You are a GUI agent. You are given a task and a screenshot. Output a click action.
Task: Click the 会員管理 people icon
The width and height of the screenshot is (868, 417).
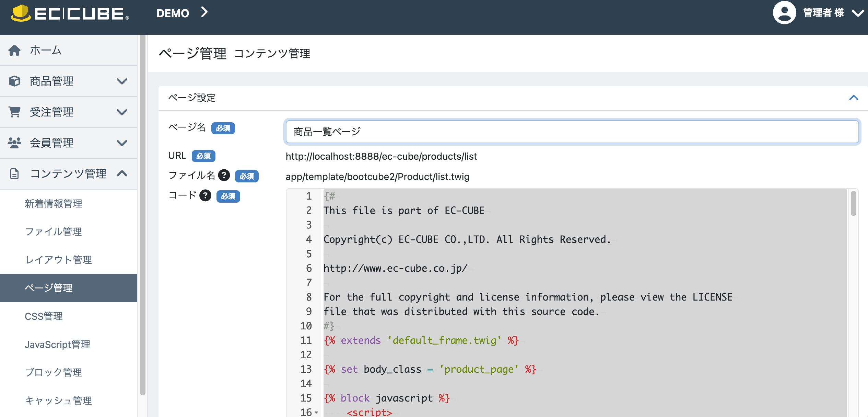pyautogui.click(x=14, y=143)
